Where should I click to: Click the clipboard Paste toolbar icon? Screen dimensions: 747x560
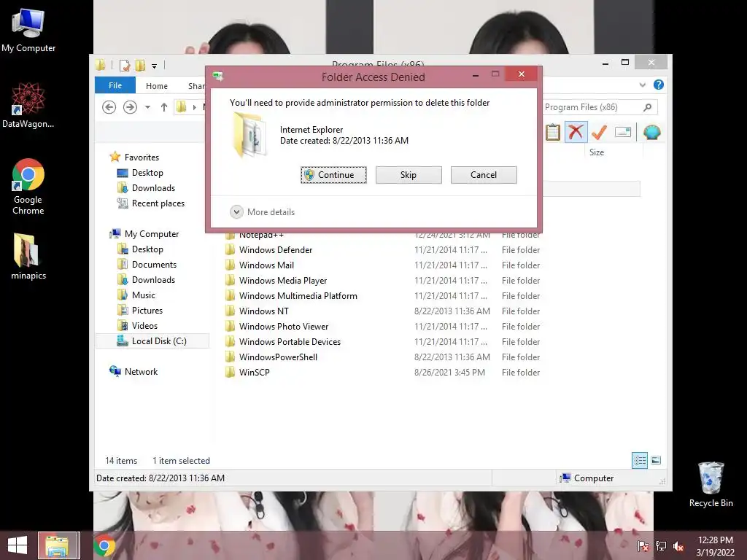(553, 132)
